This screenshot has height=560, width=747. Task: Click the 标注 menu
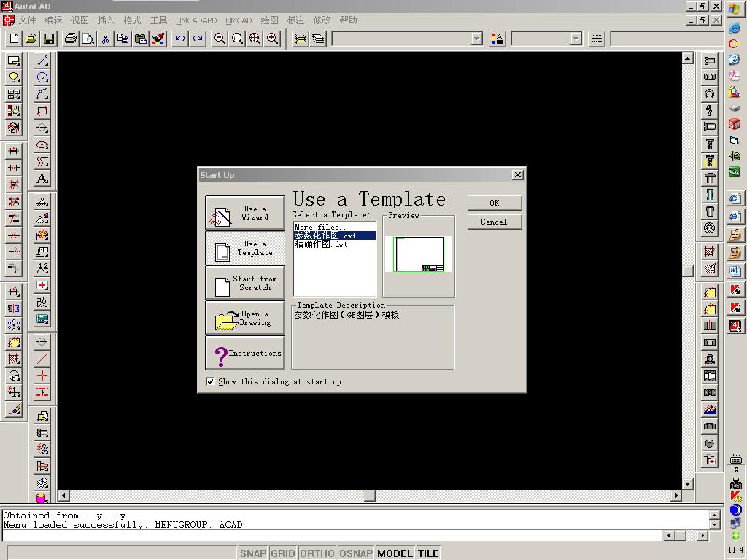click(x=295, y=20)
